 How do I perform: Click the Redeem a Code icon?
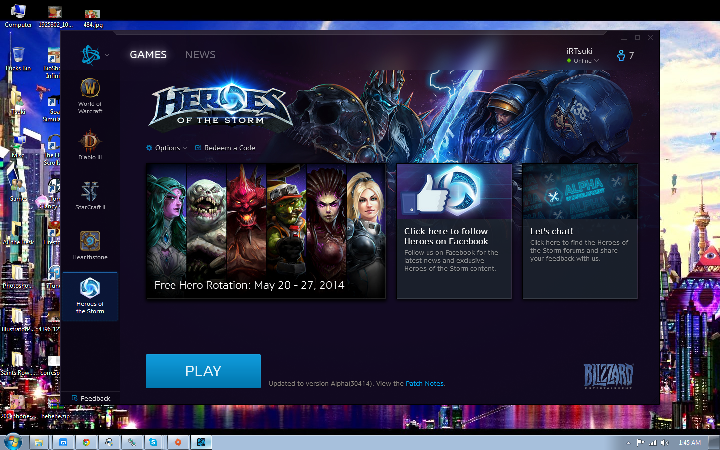click(x=198, y=148)
